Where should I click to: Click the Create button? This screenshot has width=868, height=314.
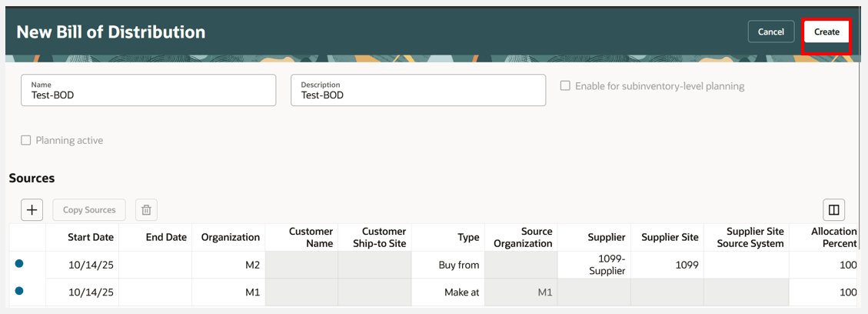click(826, 32)
